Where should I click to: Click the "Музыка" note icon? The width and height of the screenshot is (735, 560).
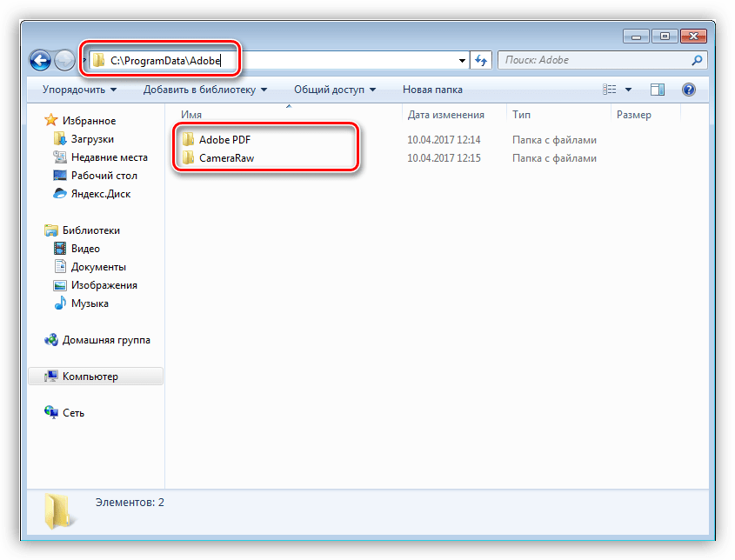coord(60,303)
